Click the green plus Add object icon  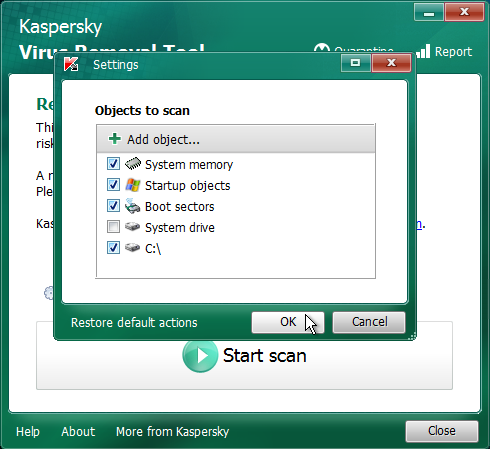click(115, 139)
